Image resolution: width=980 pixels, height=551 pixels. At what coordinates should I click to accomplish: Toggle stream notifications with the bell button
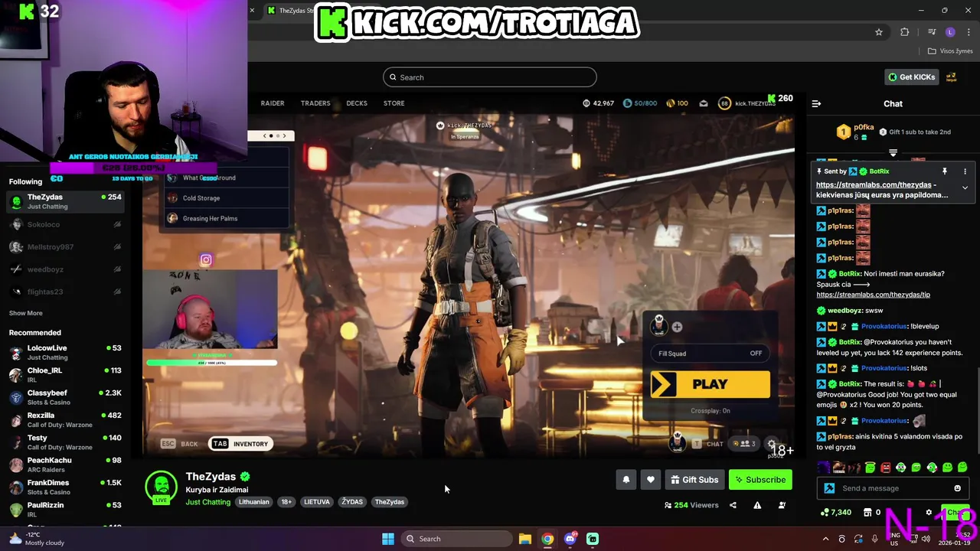626,480
